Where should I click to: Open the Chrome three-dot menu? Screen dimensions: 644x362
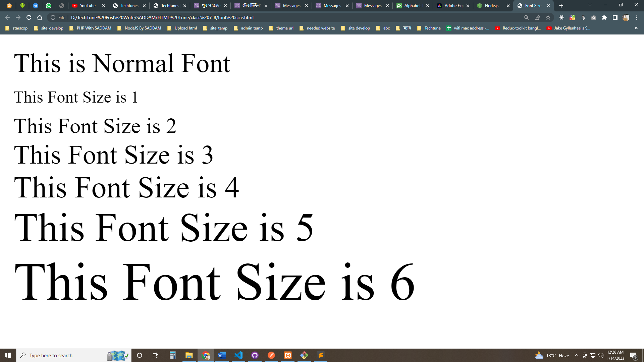pos(637,17)
